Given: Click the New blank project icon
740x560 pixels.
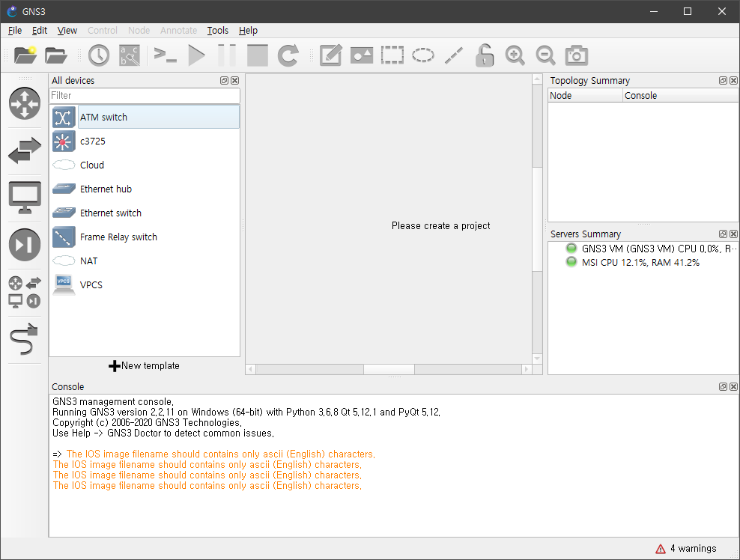Looking at the screenshot, I should click(25, 55).
